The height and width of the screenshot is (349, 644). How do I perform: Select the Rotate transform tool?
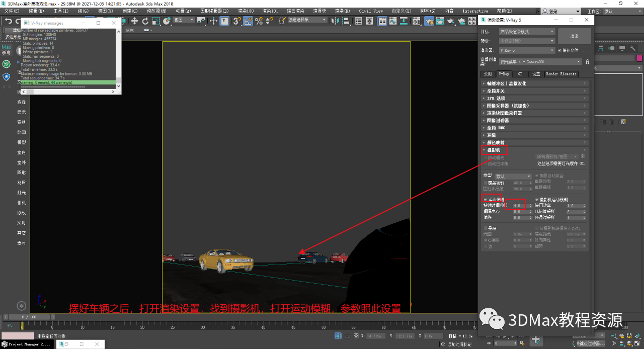(x=145, y=21)
